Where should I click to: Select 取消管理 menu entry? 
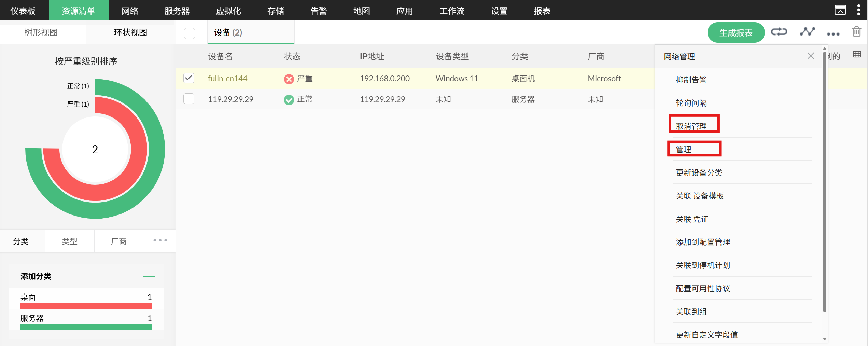(742, 126)
